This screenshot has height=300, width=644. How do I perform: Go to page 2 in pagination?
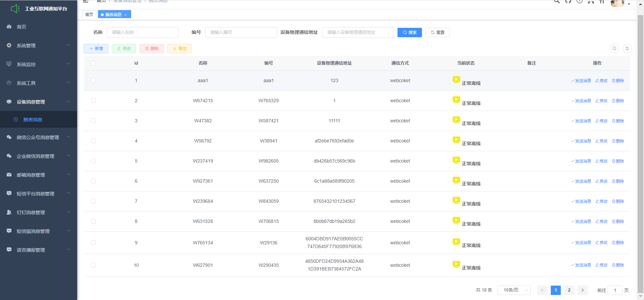[569, 290]
